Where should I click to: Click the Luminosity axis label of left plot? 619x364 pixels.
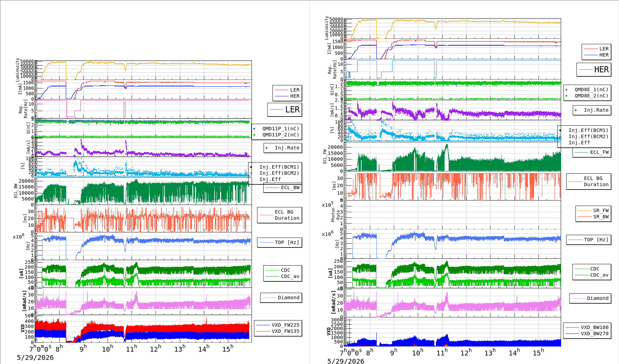click(x=17, y=70)
